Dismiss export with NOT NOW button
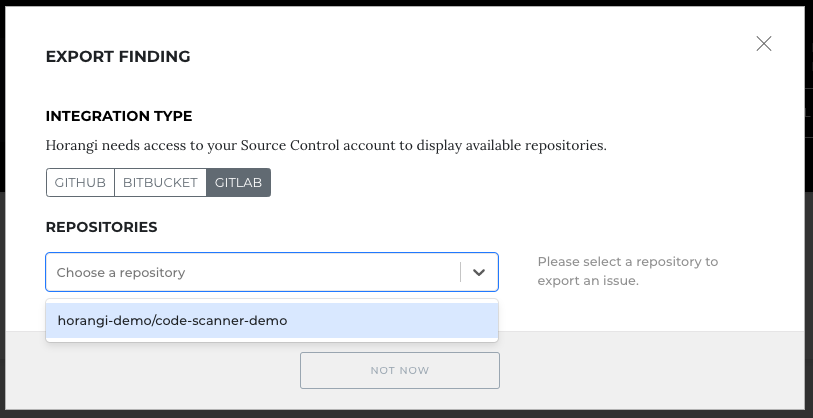Image resolution: width=813 pixels, height=418 pixels. click(x=400, y=370)
